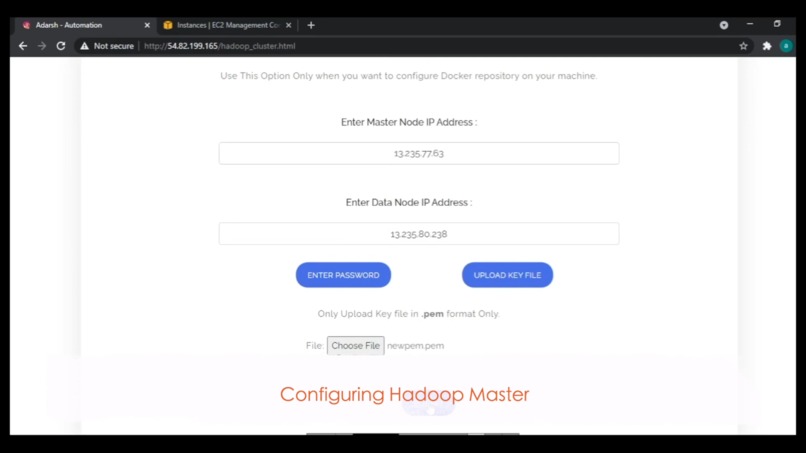Click the round icon left of minimize
The width and height of the screenshot is (806, 453).
(x=724, y=25)
